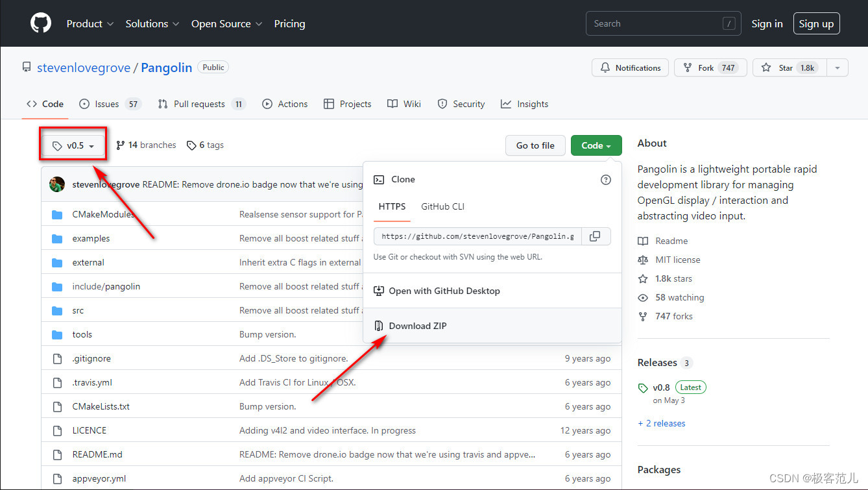This screenshot has height=490, width=868.
Task: Click the + 2 releases link
Action: (x=662, y=423)
